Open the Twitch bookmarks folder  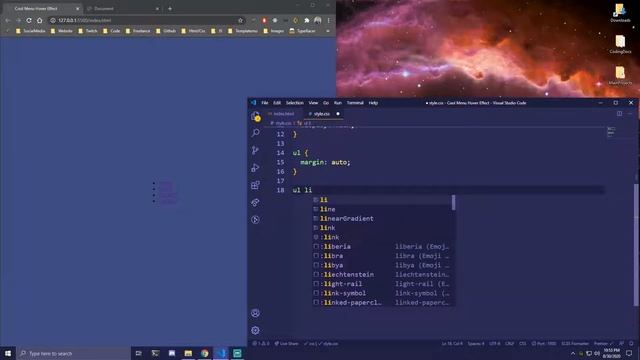click(88, 31)
